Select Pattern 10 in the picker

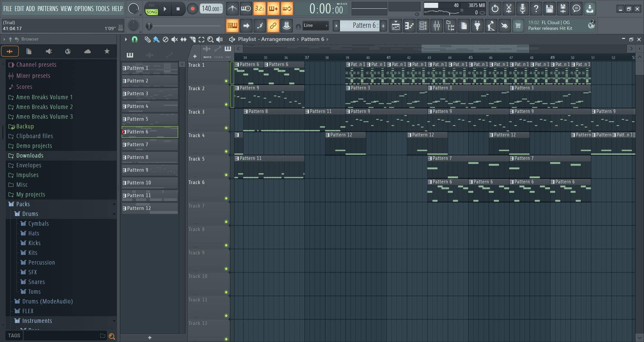point(150,183)
